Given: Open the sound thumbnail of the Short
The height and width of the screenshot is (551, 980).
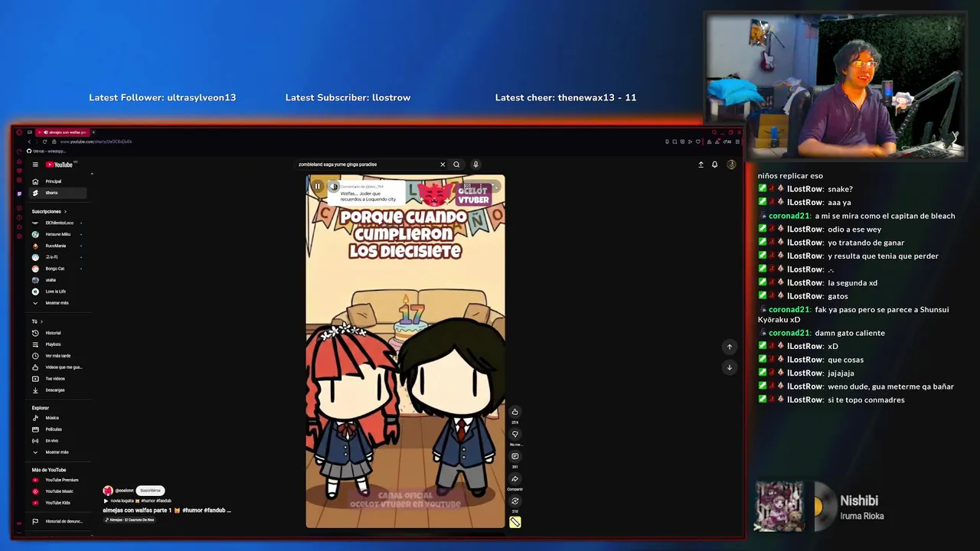Looking at the screenshot, I should pyautogui.click(x=514, y=523).
